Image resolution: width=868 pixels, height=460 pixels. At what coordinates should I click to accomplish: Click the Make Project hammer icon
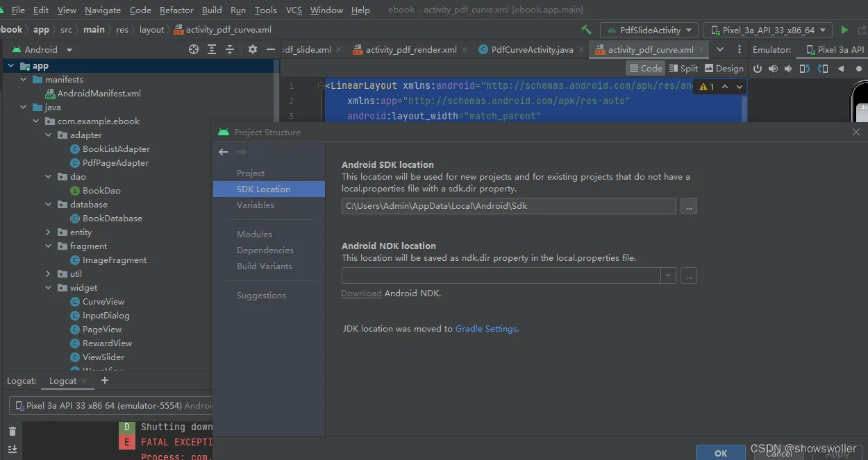(x=587, y=30)
